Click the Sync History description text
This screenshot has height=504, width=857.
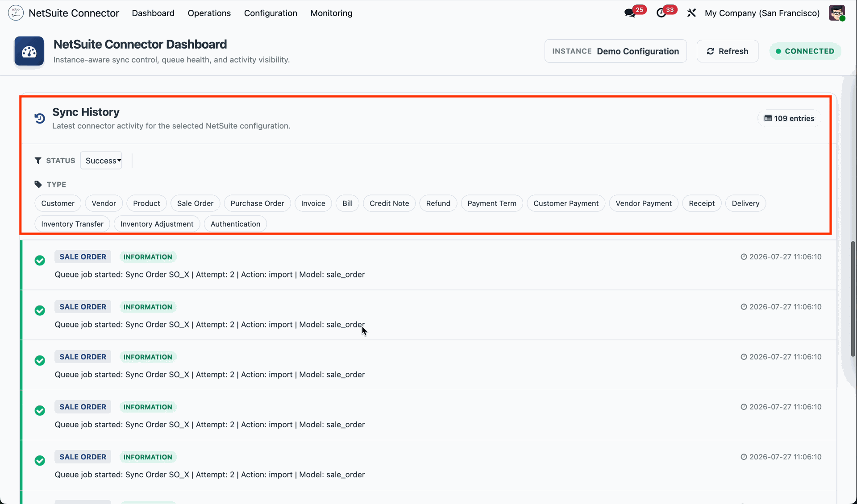171,126
